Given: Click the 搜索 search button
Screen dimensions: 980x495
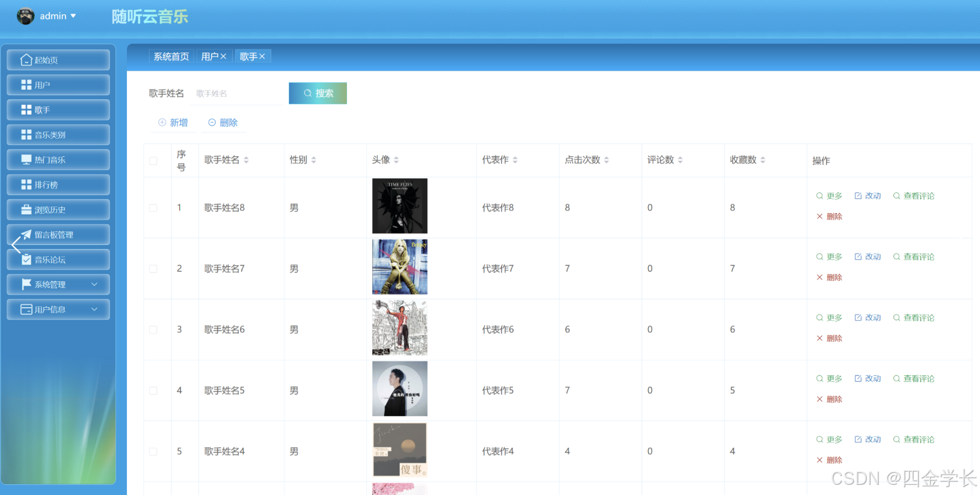Looking at the screenshot, I should click(318, 93).
